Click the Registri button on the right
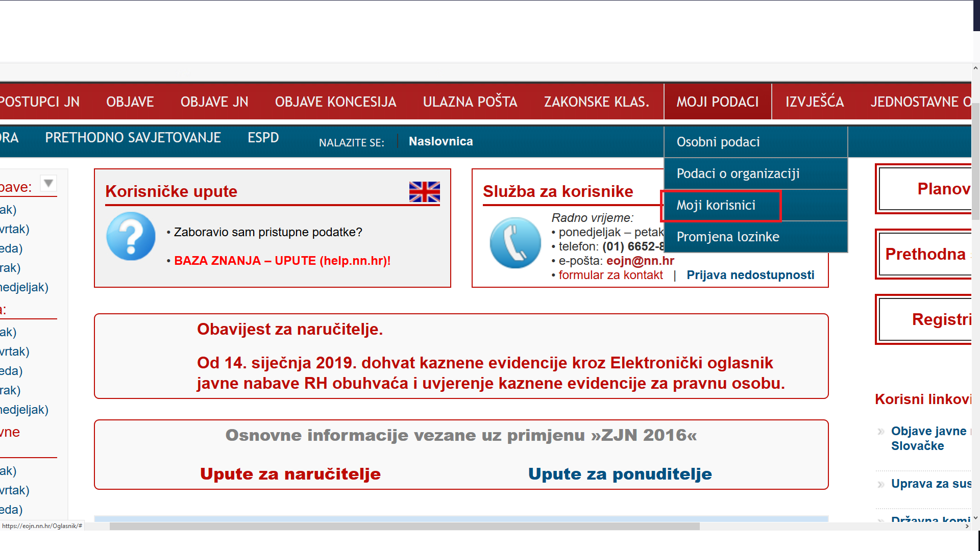 pyautogui.click(x=924, y=319)
